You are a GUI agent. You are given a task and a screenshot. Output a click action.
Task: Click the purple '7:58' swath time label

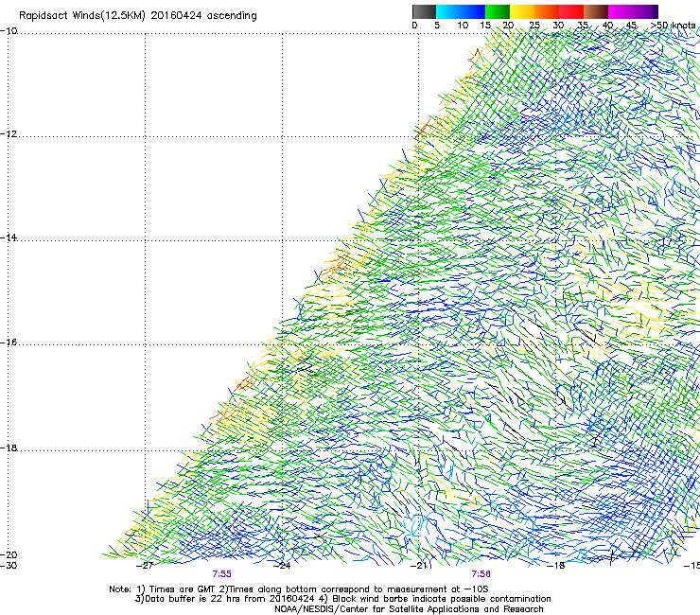(481, 574)
